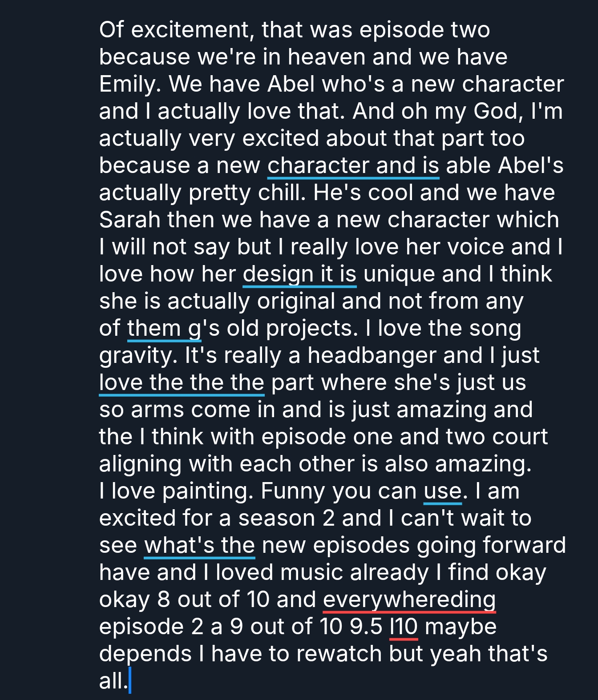Click on the word "aligning"
Viewport: 598px width, 700px height.
click(140, 464)
